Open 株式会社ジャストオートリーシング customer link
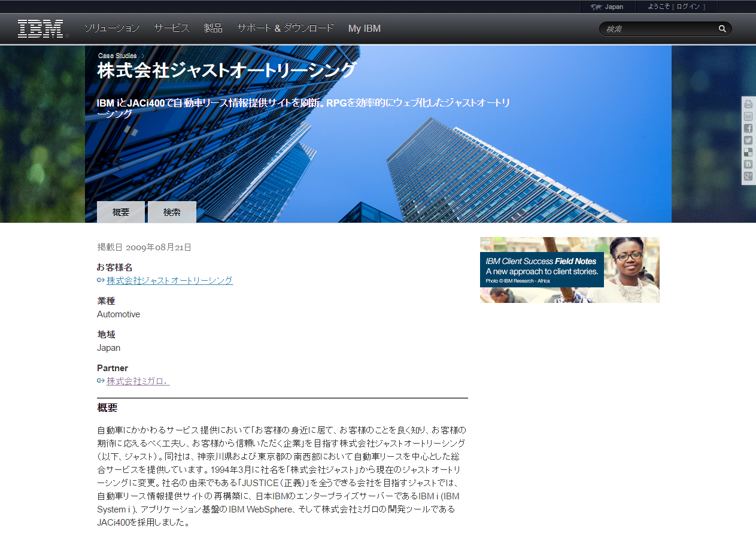This screenshot has height=537, width=756. pos(169,281)
